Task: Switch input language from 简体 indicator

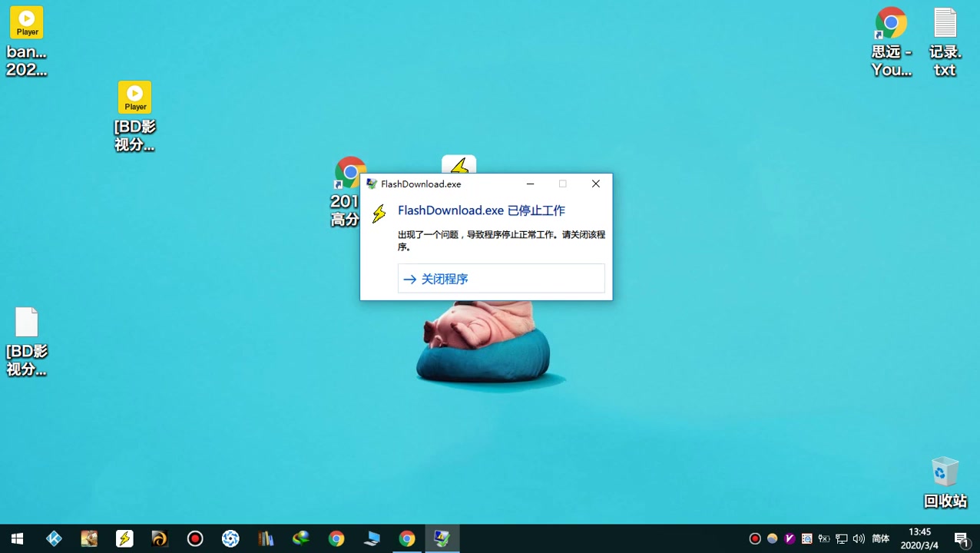Action: [880, 538]
